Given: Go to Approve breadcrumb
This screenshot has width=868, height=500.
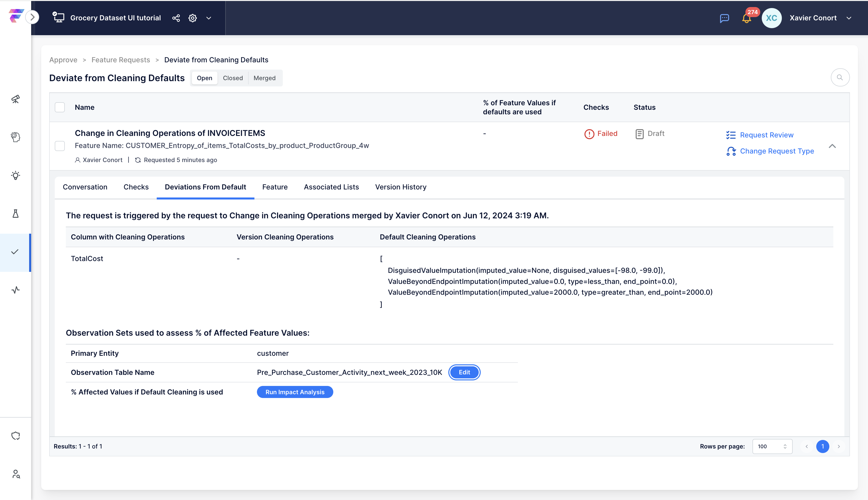Looking at the screenshot, I should pos(63,60).
